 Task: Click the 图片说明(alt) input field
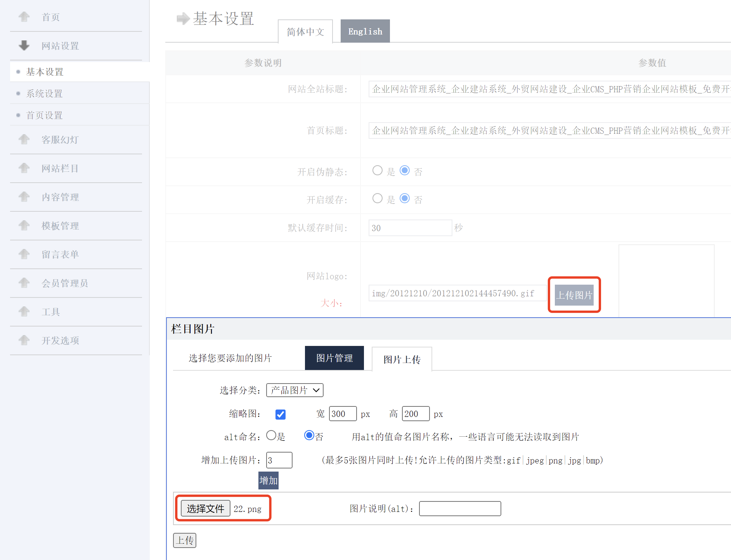pos(459,508)
